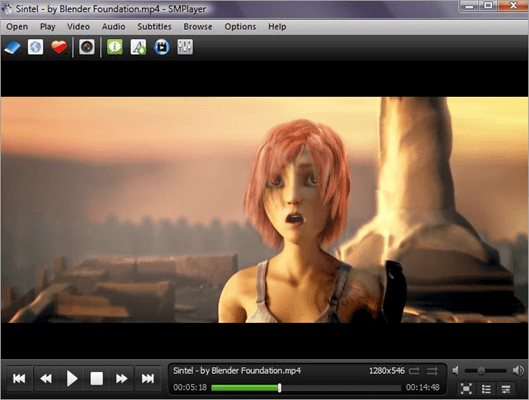The height and width of the screenshot is (400, 529).
Task: Click the 1280x546 resolution label
Action: pyautogui.click(x=387, y=371)
